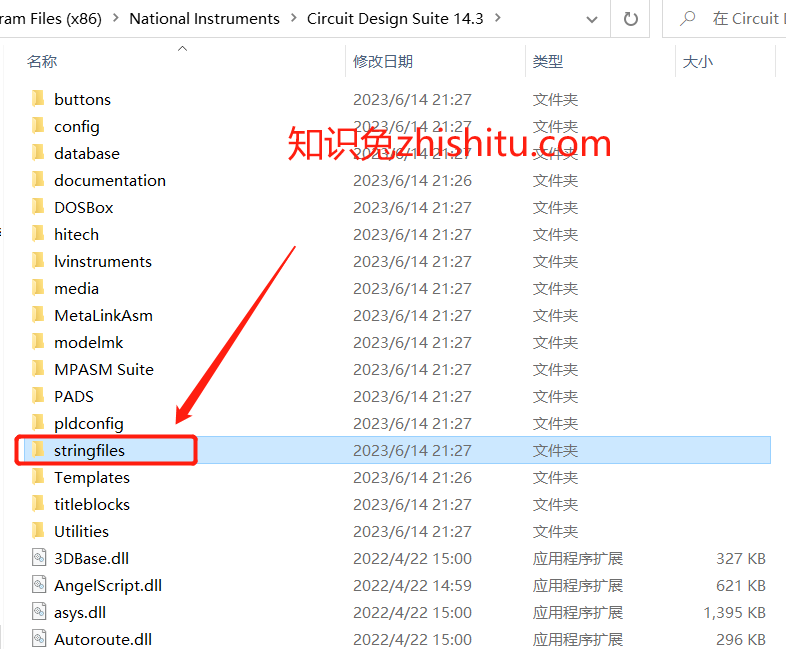Expand chevron after Program Files (x86) breadcrumb
This screenshot has width=786, height=649.
(x=116, y=18)
